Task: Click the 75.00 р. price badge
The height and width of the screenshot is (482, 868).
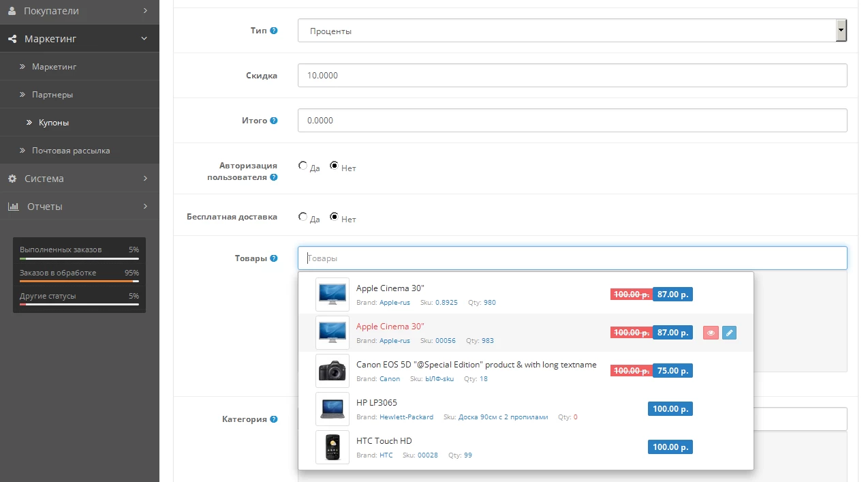Action: (672, 371)
